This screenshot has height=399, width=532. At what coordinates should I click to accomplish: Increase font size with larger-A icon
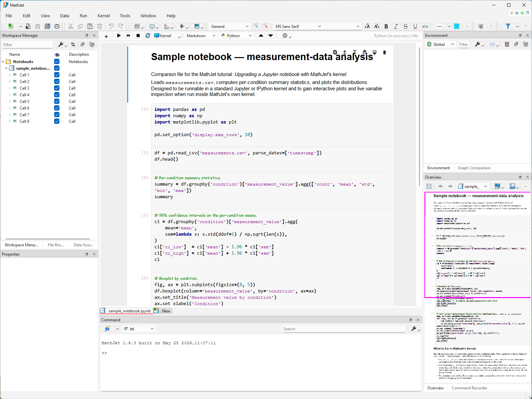coord(367,26)
